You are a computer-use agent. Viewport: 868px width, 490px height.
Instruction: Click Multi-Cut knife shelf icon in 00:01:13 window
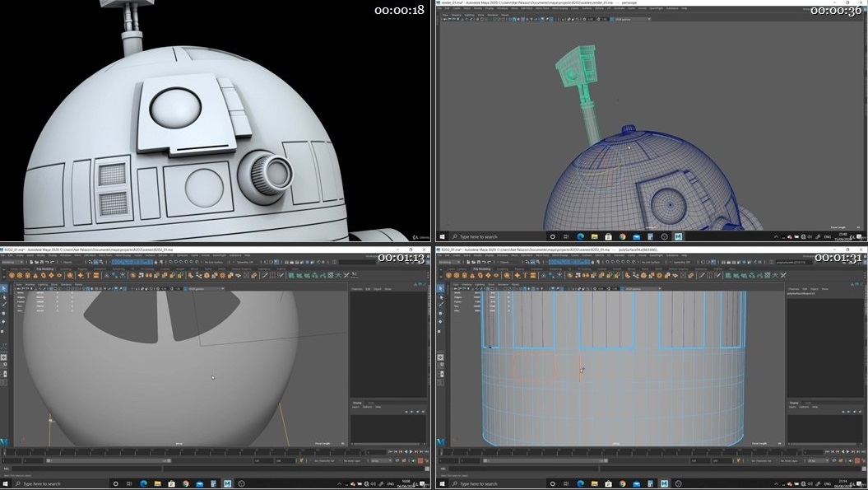265,275
